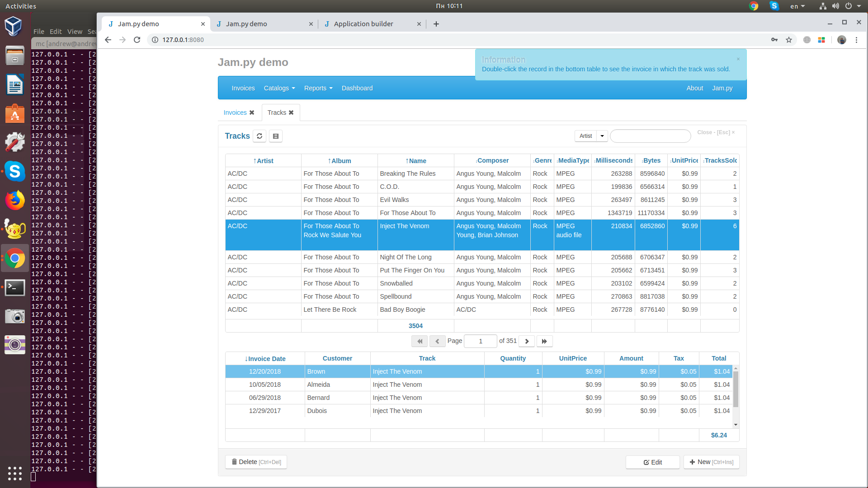868x488 pixels.
Task: Open saved passwords key icon
Action: click(x=774, y=40)
